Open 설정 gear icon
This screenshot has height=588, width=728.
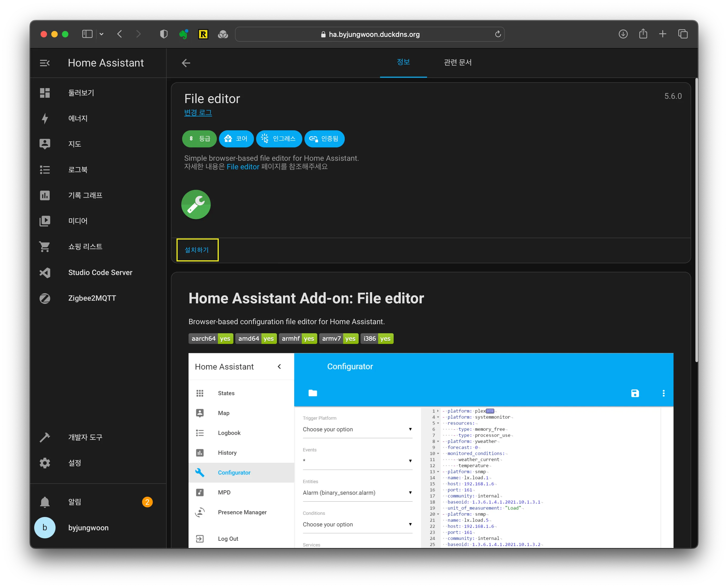(x=45, y=463)
